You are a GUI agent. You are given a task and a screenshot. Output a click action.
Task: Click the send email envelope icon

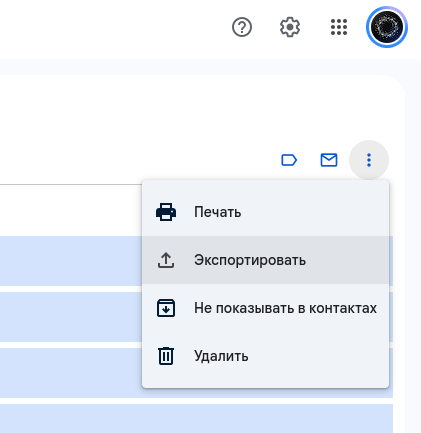tap(329, 160)
